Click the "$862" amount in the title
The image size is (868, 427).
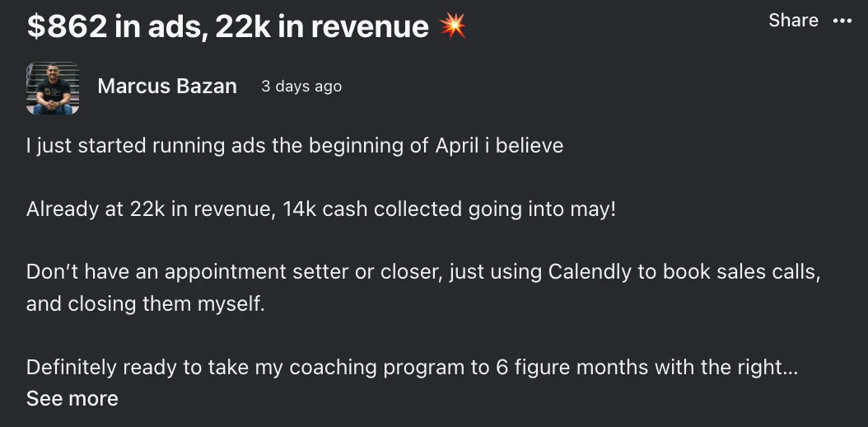(x=67, y=26)
